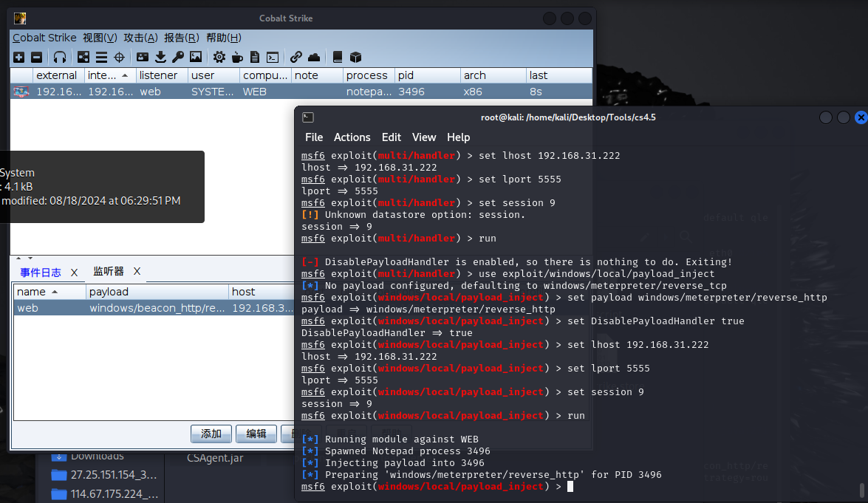Viewport: 868px width, 503px height.
Task: Click the split pane down arrow
Action: (x=30, y=258)
